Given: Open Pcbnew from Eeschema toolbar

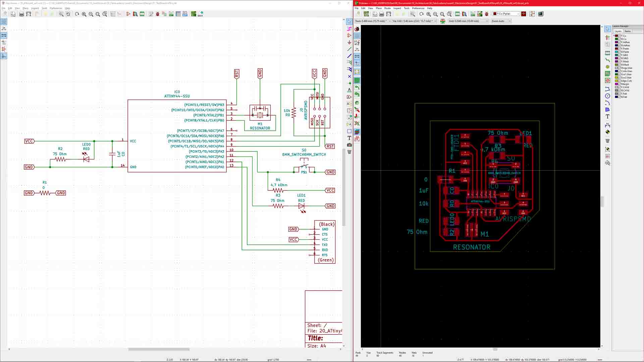Looking at the screenshot, I should [194, 14].
